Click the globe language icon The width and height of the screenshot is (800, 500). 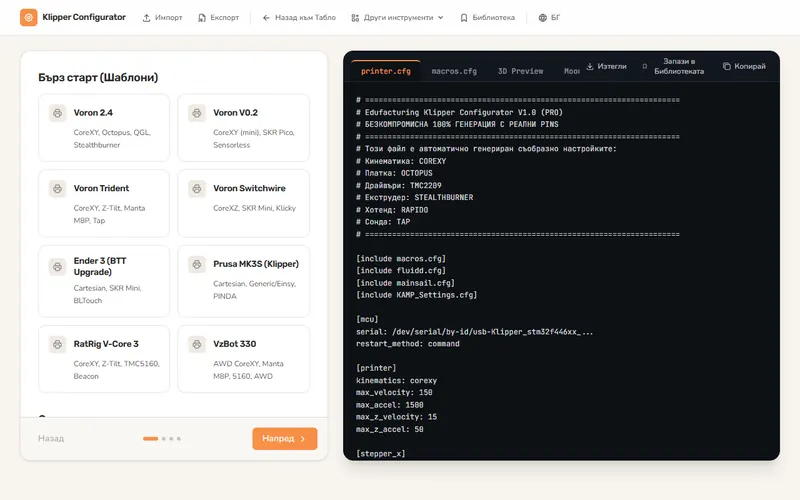coord(542,18)
